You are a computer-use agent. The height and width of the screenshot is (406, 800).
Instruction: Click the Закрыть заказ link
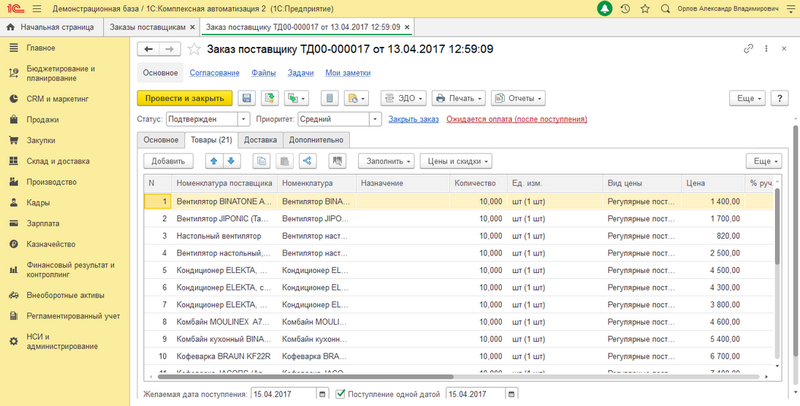pyautogui.click(x=413, y=119)
